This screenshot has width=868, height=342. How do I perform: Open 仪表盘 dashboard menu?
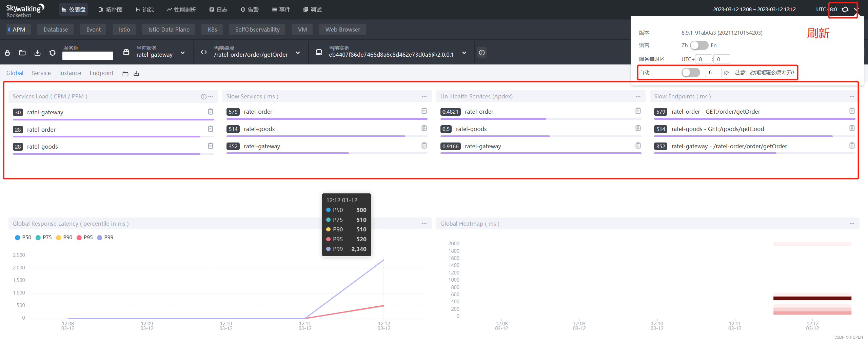(74, 9)
